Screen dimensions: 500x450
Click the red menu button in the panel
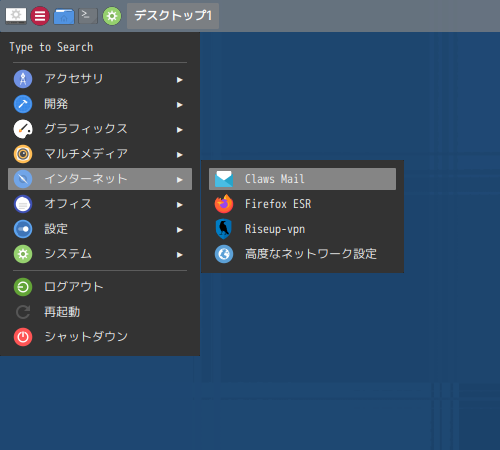pyautogui.click(x=40, y=16)
